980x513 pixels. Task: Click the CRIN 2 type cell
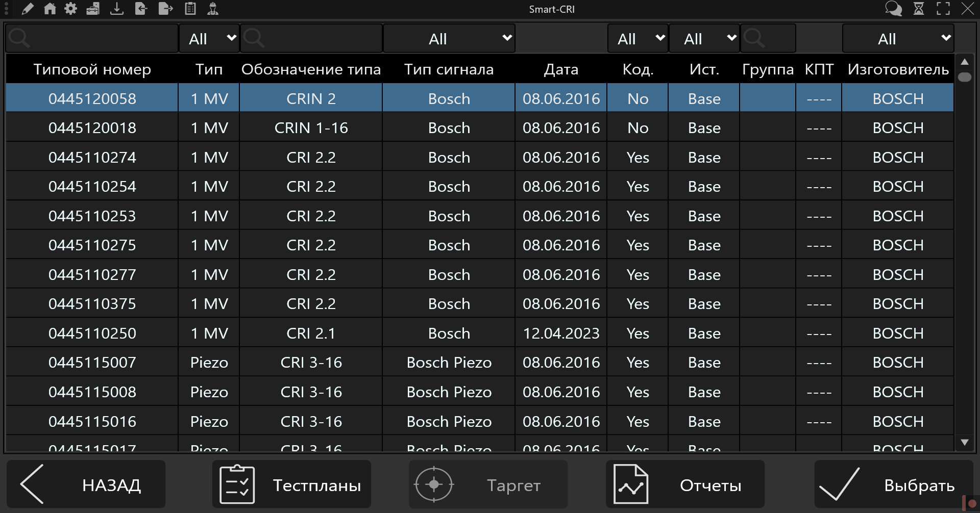coord(311,98)
